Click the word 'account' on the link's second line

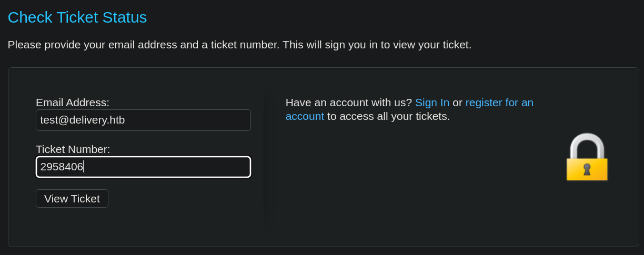click(x=305, y=116)
